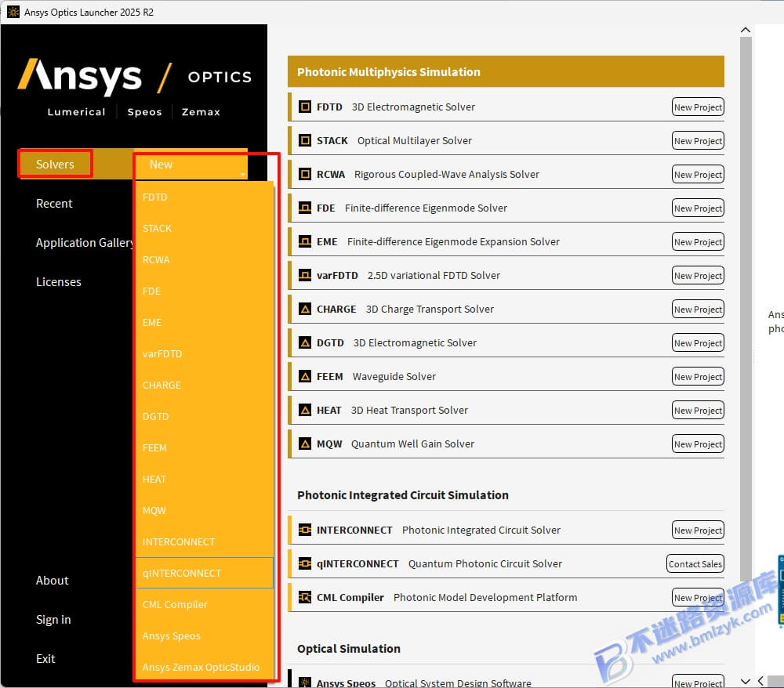This screenshot has height=688, width=784.
Task: Click New Project for FDTD
Action: 698,107
